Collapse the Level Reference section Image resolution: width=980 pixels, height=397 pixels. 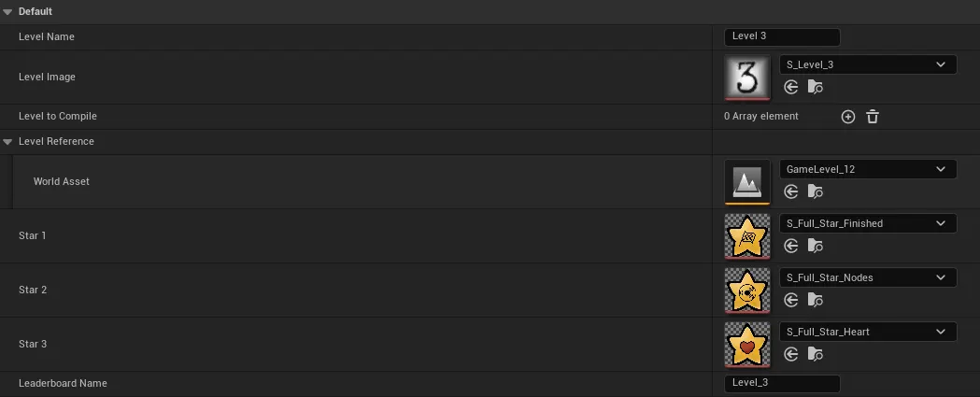[7, 142]
